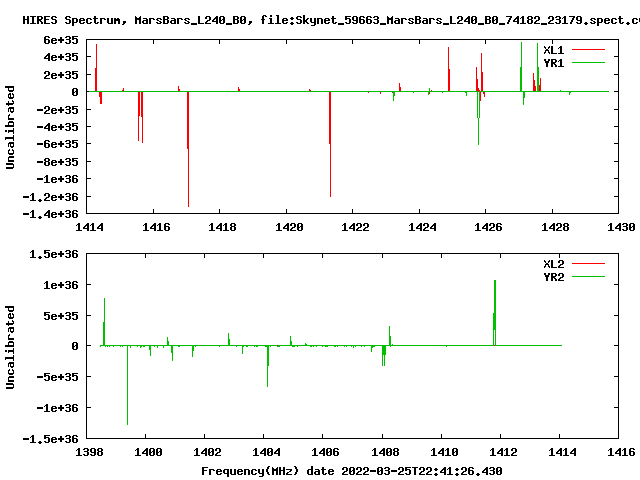
Task: Click the YR2 legend label
Action: 553,277
